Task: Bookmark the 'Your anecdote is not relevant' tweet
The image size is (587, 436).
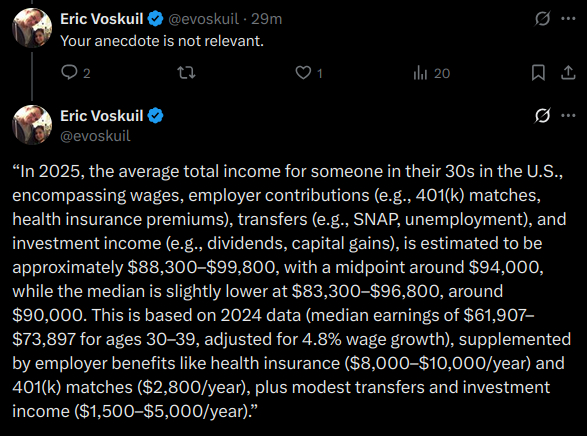Action: [x=538, y=73]
